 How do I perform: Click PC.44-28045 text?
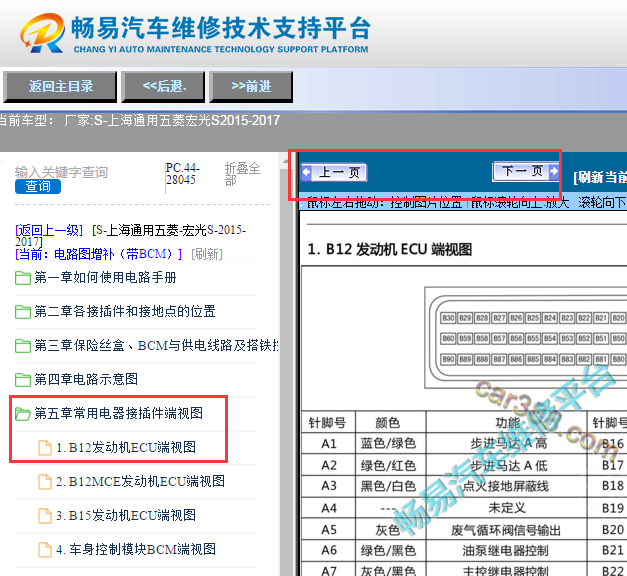coord(182,174)
